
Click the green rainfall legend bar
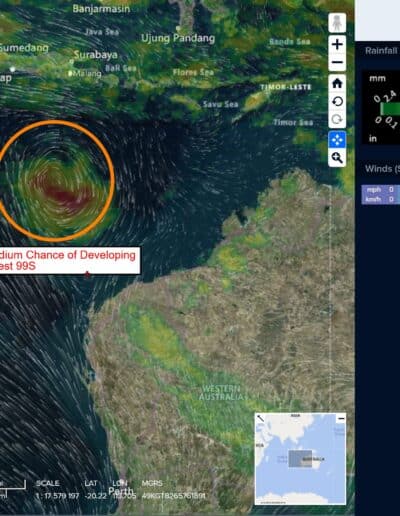[x=390, y=109]
